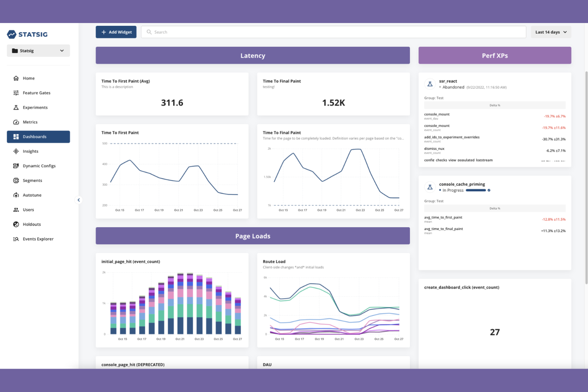This screenshot has width=588, height=392.
Task: Select Dashboards in the sidebar
Action: 38,137
